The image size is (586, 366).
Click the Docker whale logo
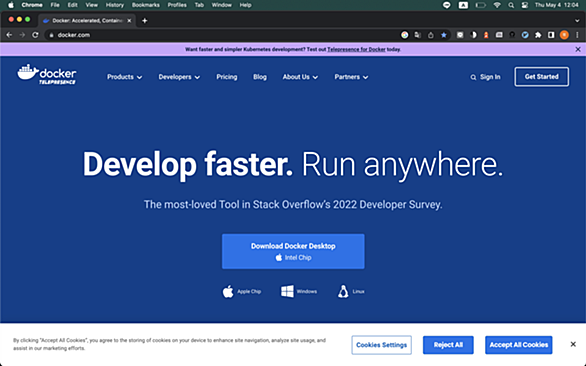(47, 74)
